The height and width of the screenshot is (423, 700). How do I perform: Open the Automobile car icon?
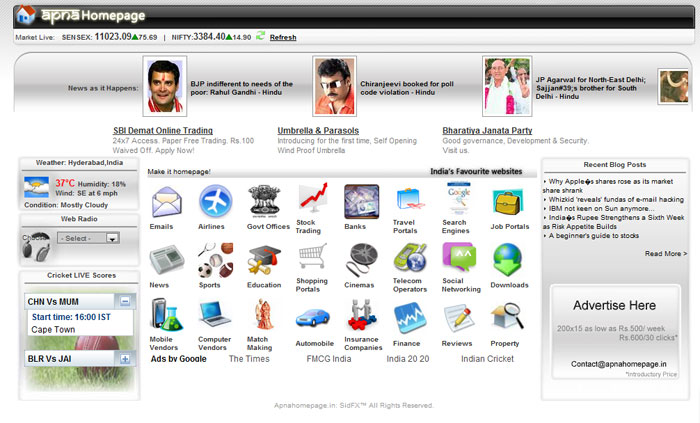coord(313,318)
